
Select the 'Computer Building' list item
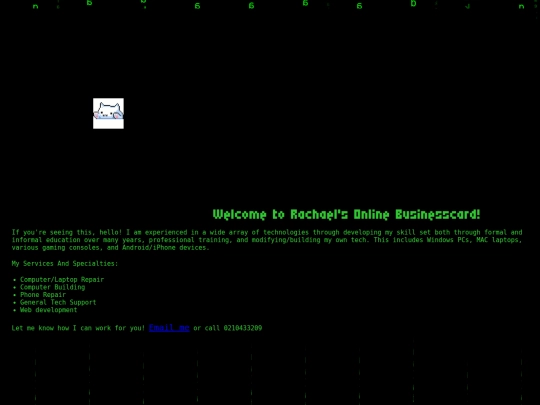pyautogui.click(x=52, y=287)
